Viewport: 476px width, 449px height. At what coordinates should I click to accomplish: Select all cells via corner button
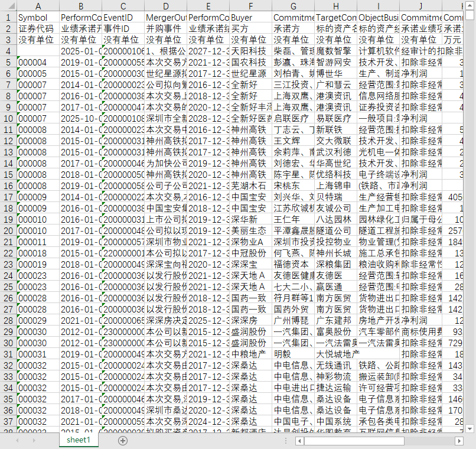(x=8, y=5)
